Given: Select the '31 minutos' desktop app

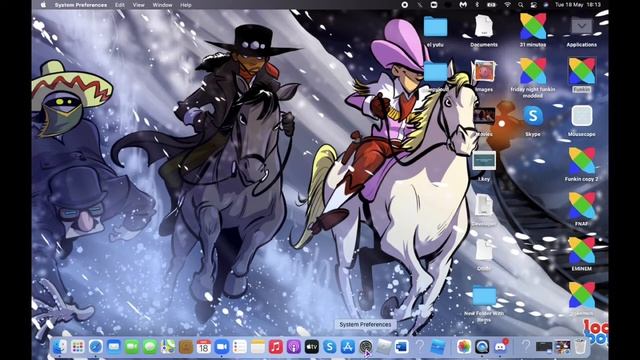Looking at the screenshot, I should click(533, 26).
